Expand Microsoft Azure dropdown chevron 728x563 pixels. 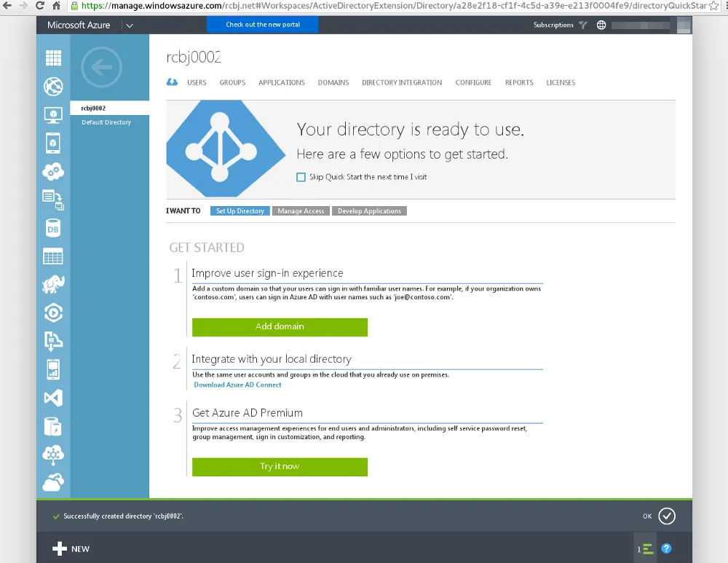click(x=130, y=25)
